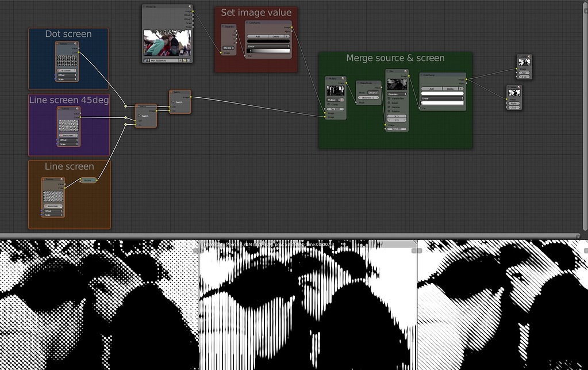Screen dimensions: 588x370
Task: Click the Rotate node in Line screen frame
Action: (89, 181)
